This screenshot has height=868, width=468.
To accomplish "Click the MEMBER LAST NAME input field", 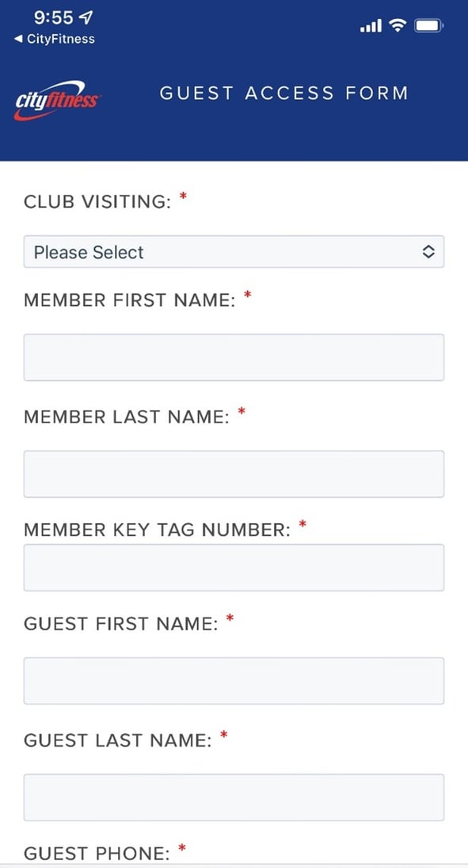I will [234, 473].
